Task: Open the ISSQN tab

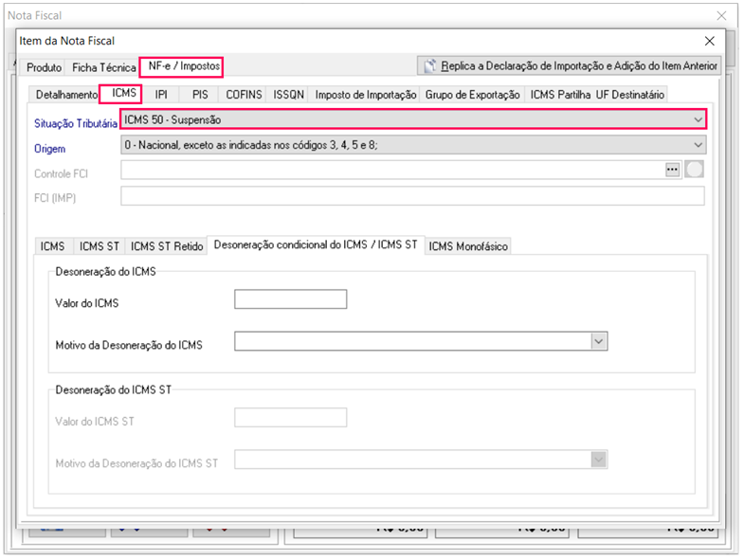Action: click(289, 95)
